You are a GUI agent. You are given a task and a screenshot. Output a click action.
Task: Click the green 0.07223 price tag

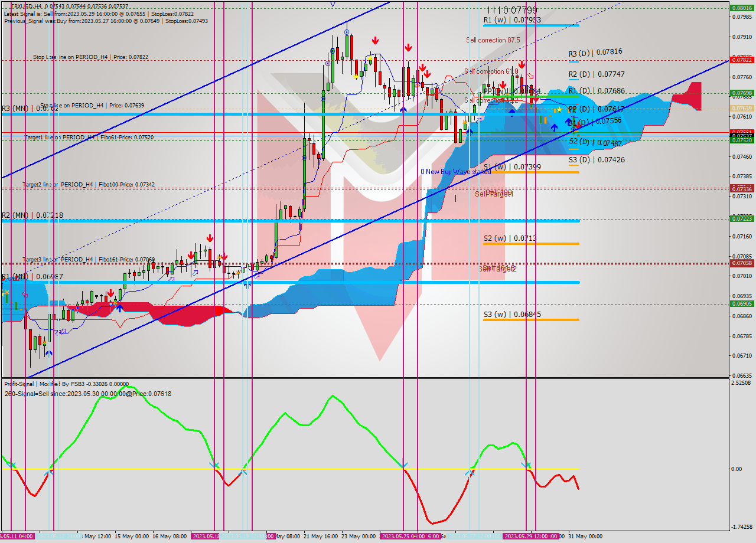click(x=741, y=218)
